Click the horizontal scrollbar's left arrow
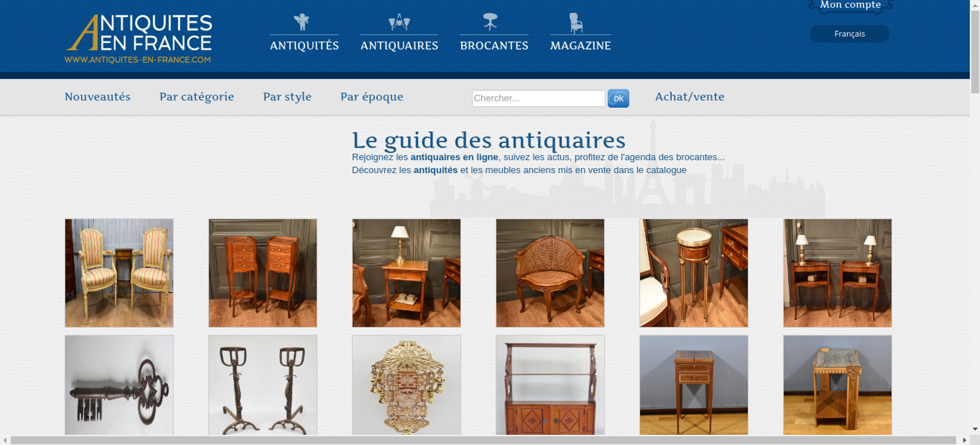This screenshot has height=445, width=980. (x=5, y=440)
